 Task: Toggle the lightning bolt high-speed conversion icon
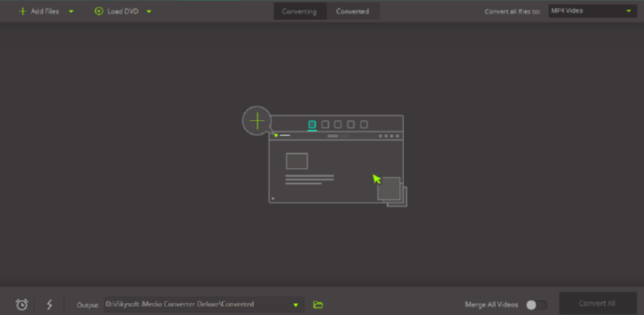click(50, 304)
